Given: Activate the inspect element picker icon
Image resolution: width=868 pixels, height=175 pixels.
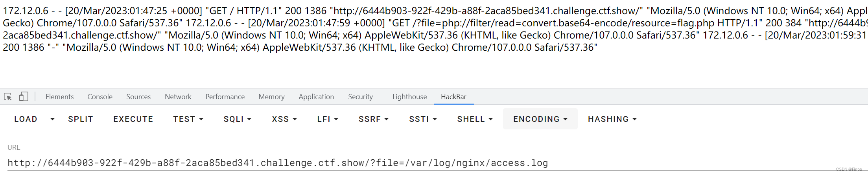Looking at the screenshot, I should click(8, 97).
